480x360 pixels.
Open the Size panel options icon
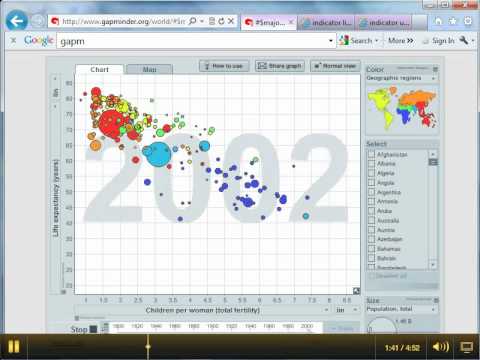coord(435,300)
